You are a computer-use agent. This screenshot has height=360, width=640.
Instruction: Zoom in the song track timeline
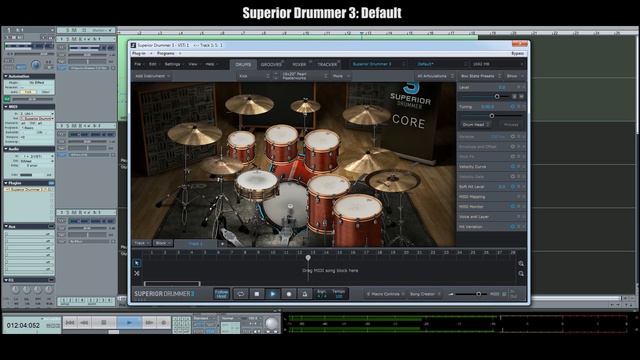click(x=521, y=264)
